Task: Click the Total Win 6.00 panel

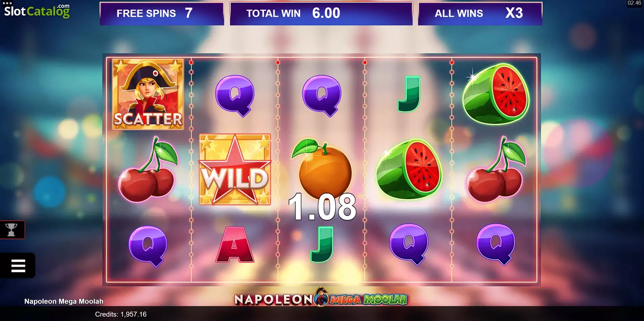Action: (321, 14)
